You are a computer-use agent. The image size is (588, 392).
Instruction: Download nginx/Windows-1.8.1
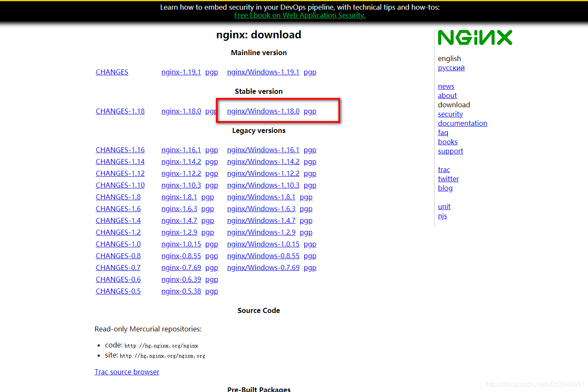[261, 197]
